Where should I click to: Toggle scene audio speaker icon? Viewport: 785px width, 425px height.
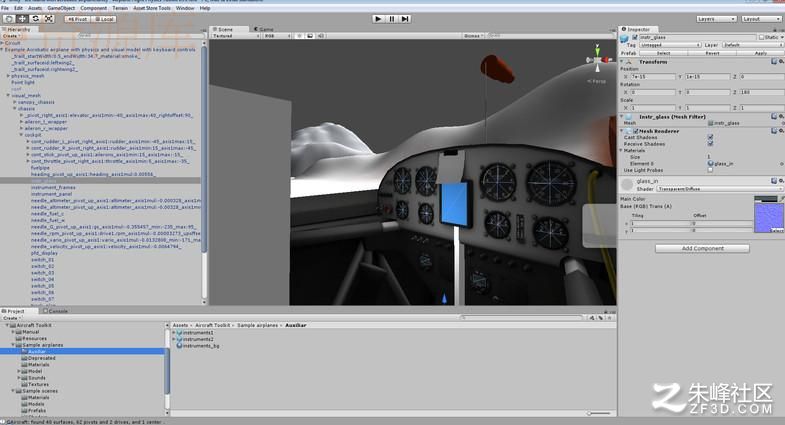coord(321,36)
